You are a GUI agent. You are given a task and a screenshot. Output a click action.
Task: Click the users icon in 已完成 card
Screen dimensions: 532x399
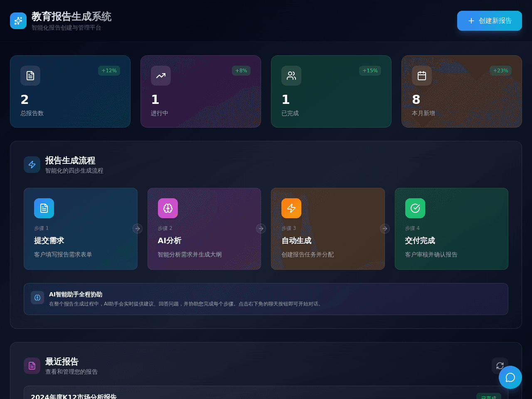tap(291, 76)
